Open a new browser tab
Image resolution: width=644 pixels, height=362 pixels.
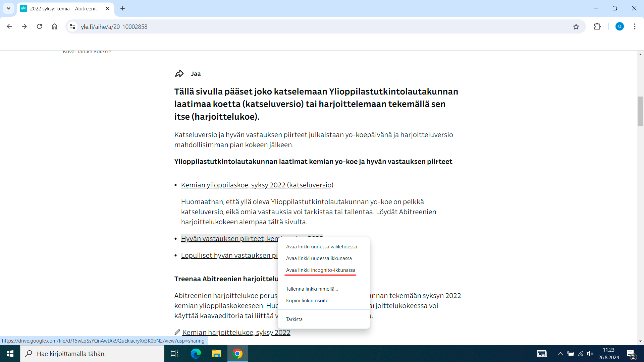[122, 8]
